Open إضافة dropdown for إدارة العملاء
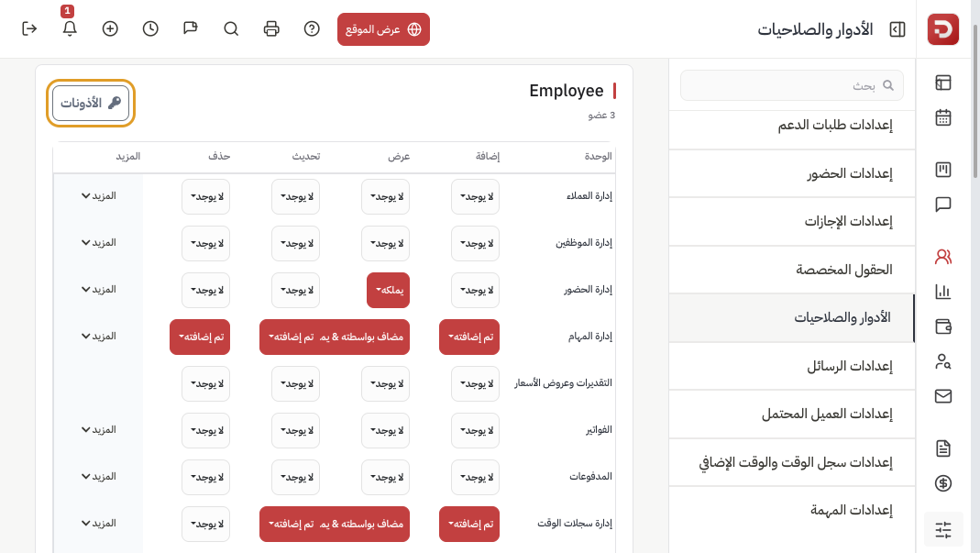980x553 pixels. (x=476, y=196)
